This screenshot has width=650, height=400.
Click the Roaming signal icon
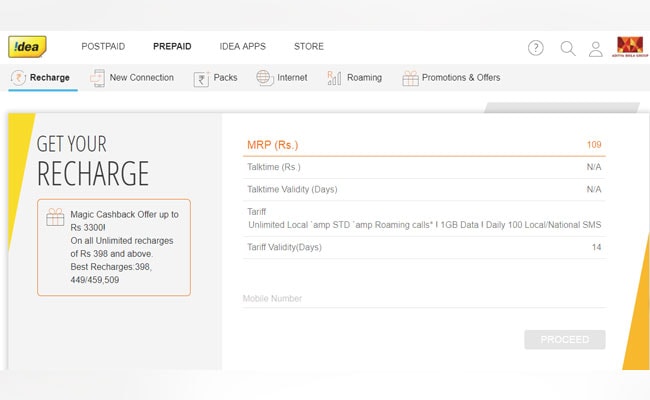pos(334,78)
